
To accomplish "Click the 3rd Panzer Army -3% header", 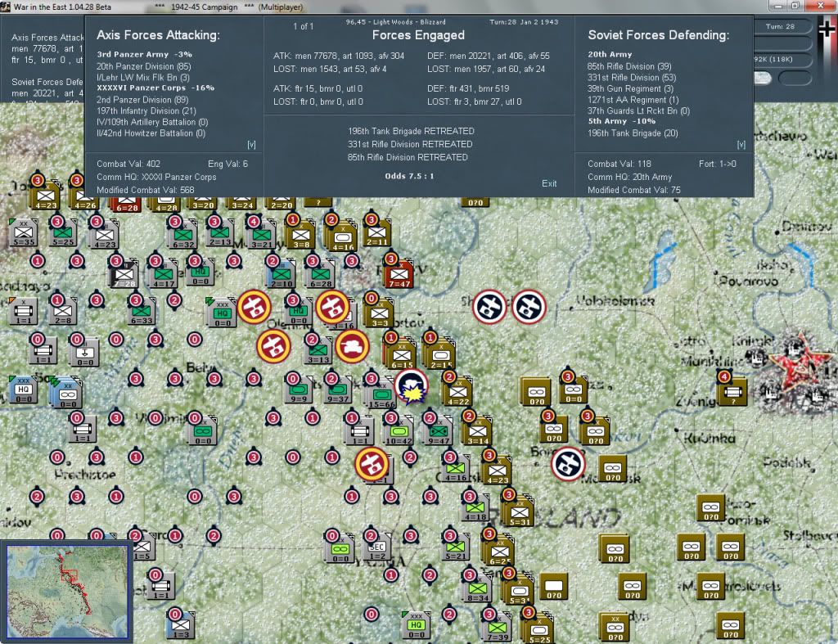I will point(144,55).
